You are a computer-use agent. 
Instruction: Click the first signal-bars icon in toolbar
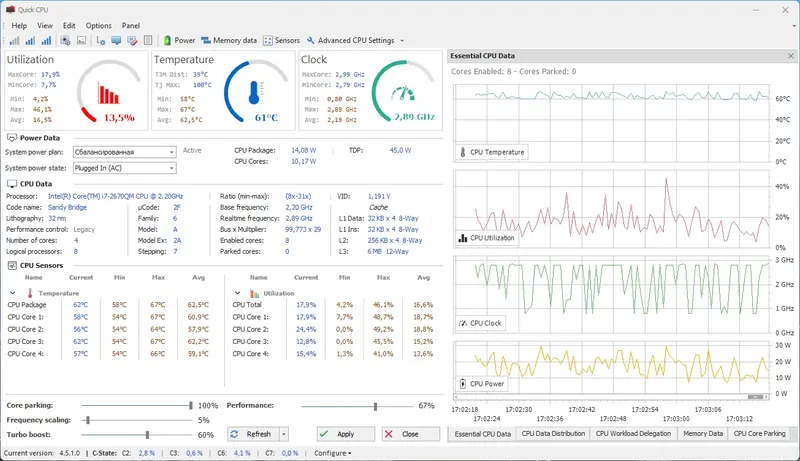14,40
